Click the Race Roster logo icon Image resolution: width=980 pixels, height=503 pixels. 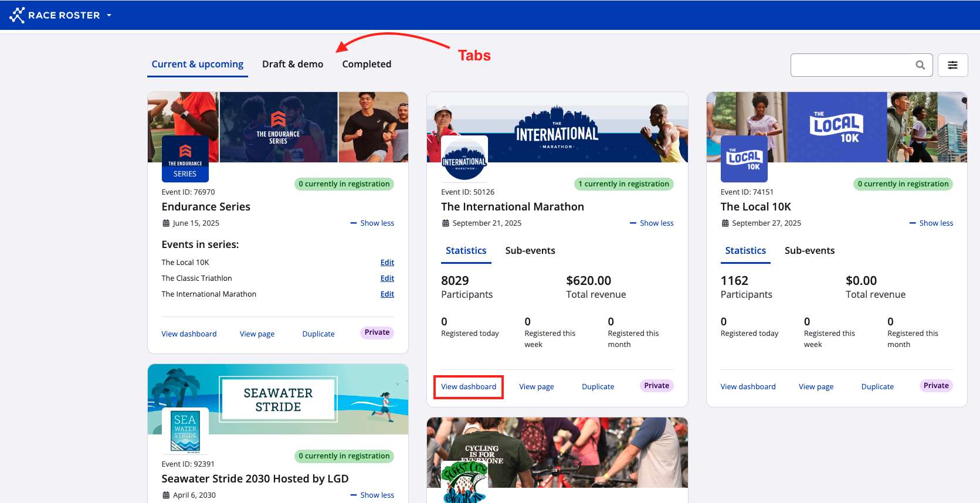point(17,15)
